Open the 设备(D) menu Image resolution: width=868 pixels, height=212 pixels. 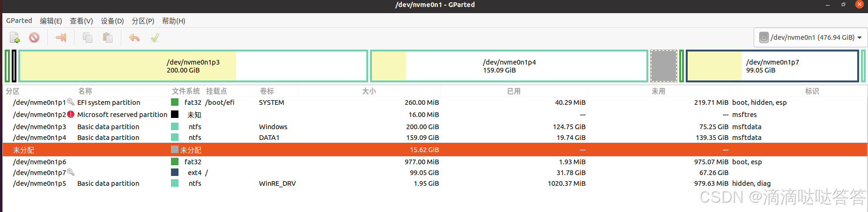click(x=112, y=21)
